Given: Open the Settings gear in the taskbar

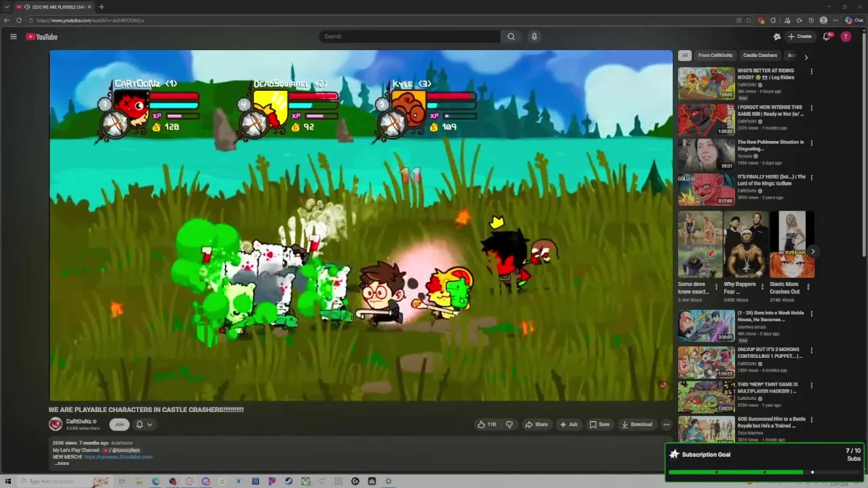Looking at the screenshot, I should click(x=389, y=481).
